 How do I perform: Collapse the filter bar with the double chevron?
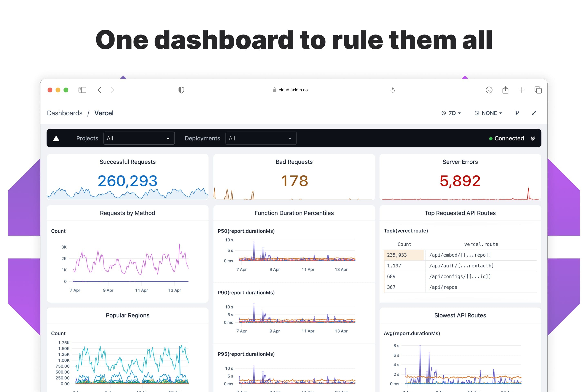(533, 138)
